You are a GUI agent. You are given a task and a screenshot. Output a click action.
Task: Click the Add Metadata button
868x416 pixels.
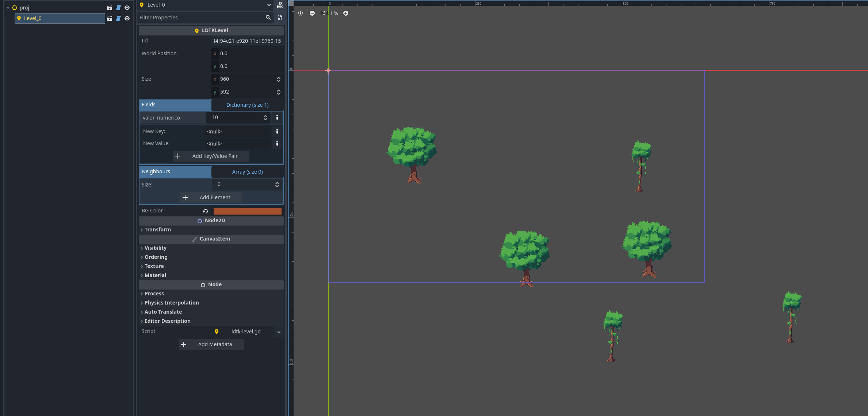(211, 344)
